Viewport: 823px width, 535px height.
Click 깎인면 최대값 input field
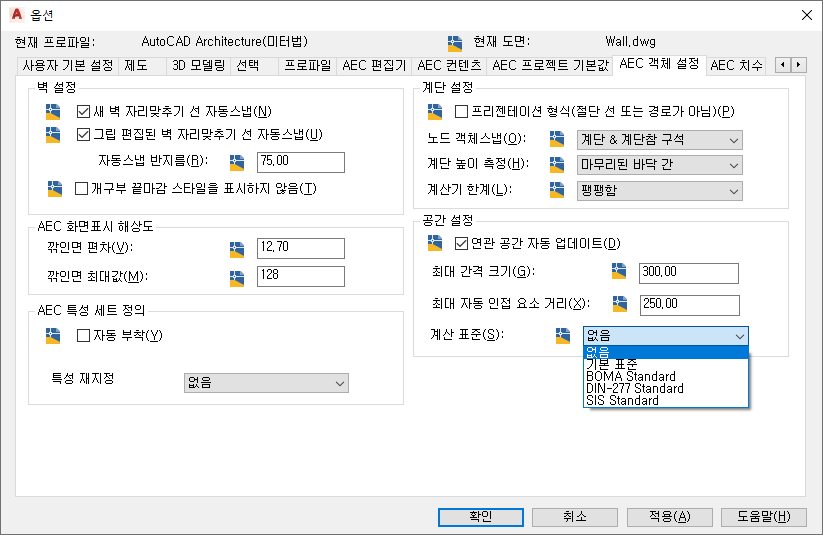coord(301,276)
